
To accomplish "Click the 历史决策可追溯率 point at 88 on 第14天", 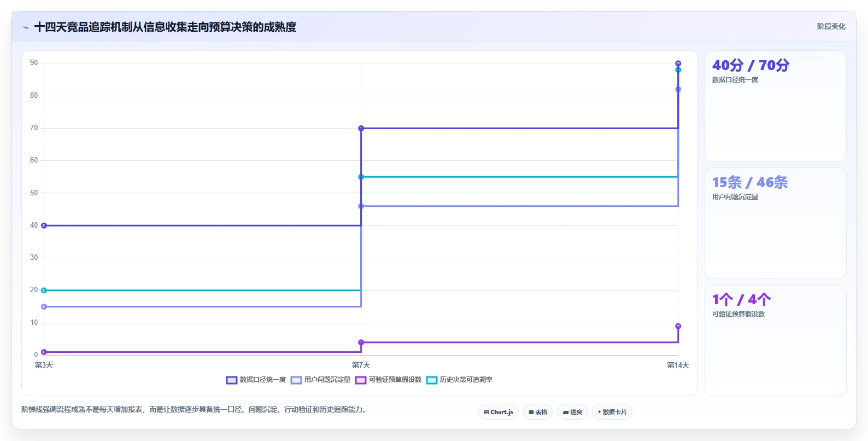I will 678,70.
